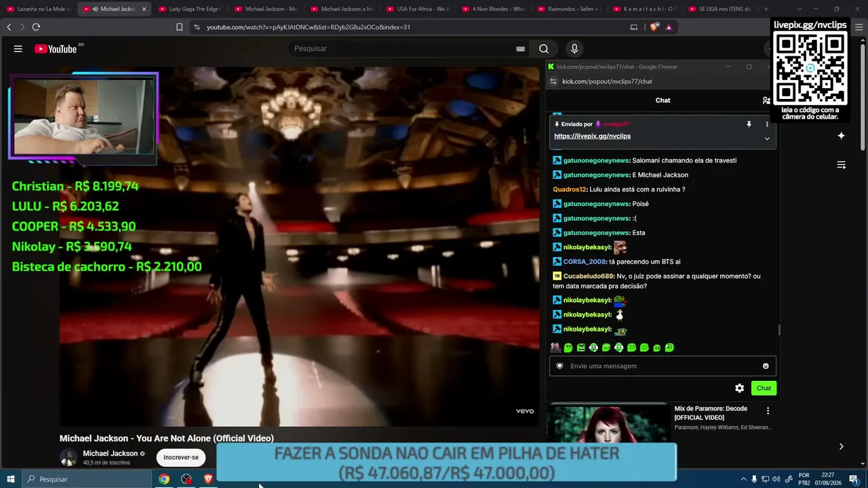Open Google Chrome from the taskbar
The height and width of the screenshot is (488, 868).
pos(164,479)
